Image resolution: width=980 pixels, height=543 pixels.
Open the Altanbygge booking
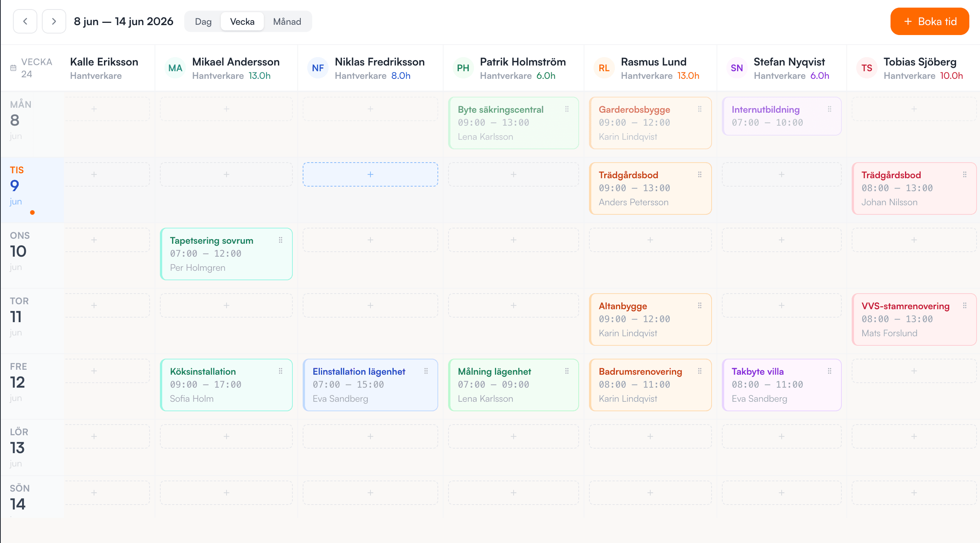click(650, 319)
